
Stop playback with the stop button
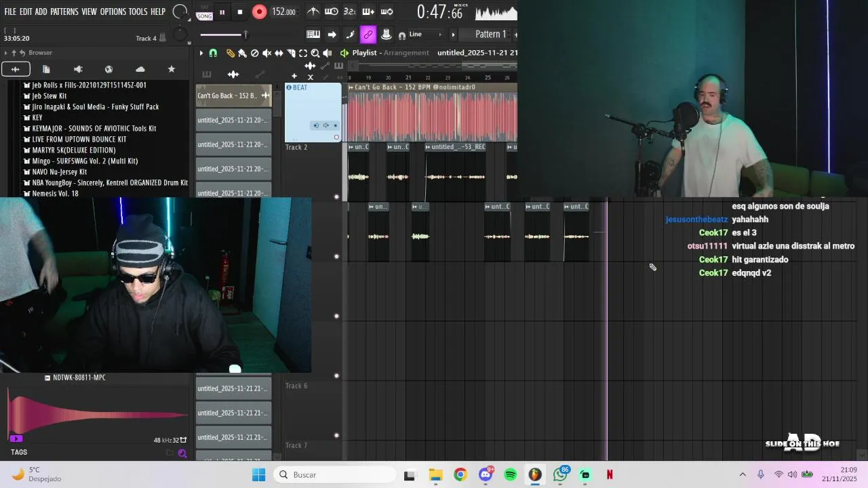(x=240, y=12)
